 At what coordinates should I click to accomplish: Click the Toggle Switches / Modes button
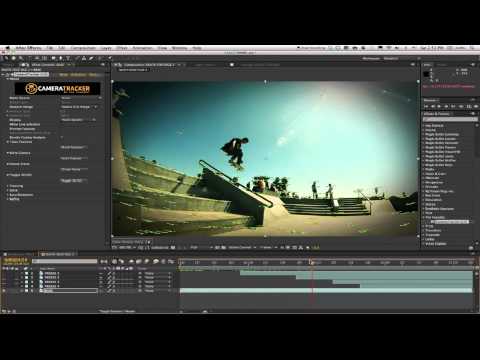click(x=117, y=311)
